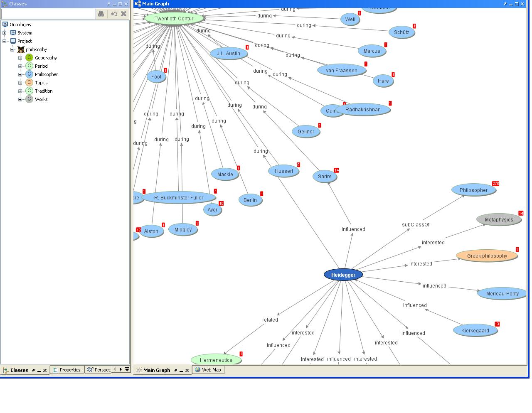Click the gray X clear-search icon
Screen dimensions: 532x413
click(123, 14)
